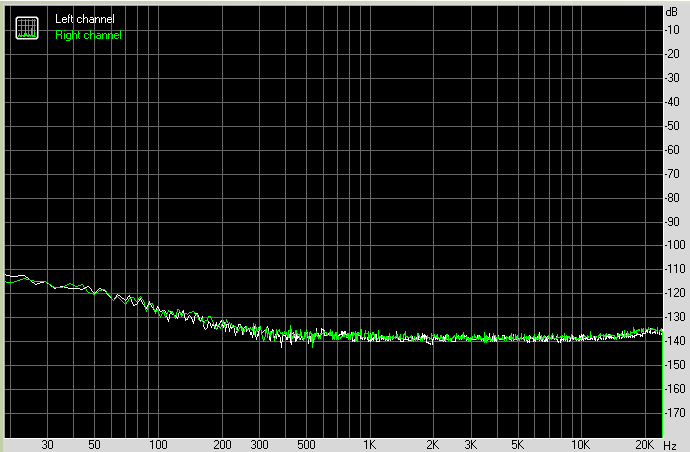Click the dB unit label

(x=671, y=11)
